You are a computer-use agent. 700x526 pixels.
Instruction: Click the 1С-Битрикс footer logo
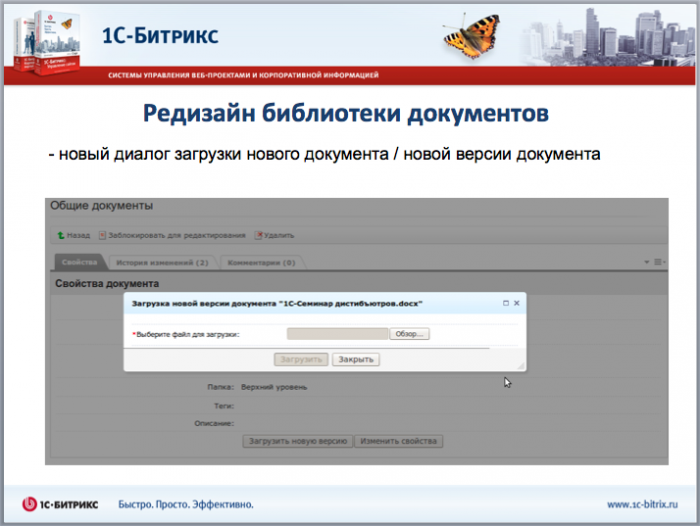(x=60, y=504)
